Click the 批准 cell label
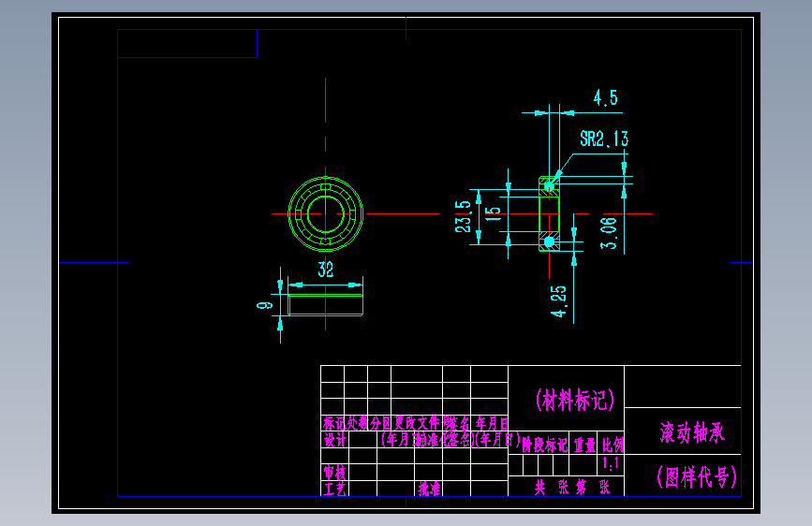 [x=429, y=489]
